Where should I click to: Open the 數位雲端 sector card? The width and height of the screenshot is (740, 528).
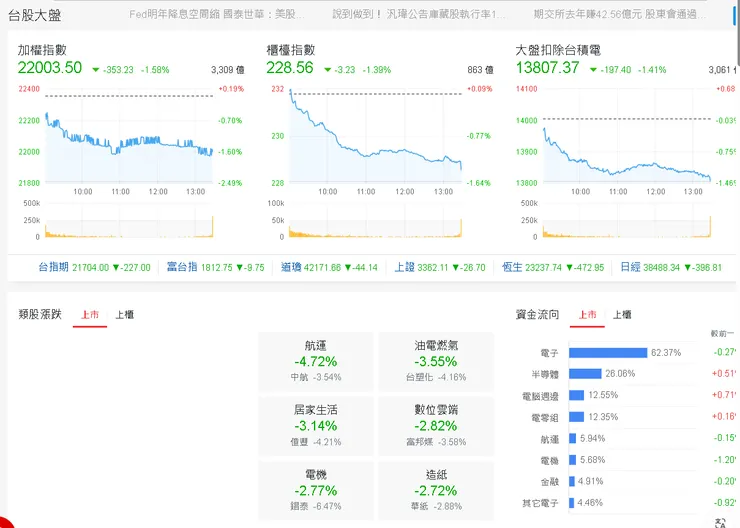[436, 426]
